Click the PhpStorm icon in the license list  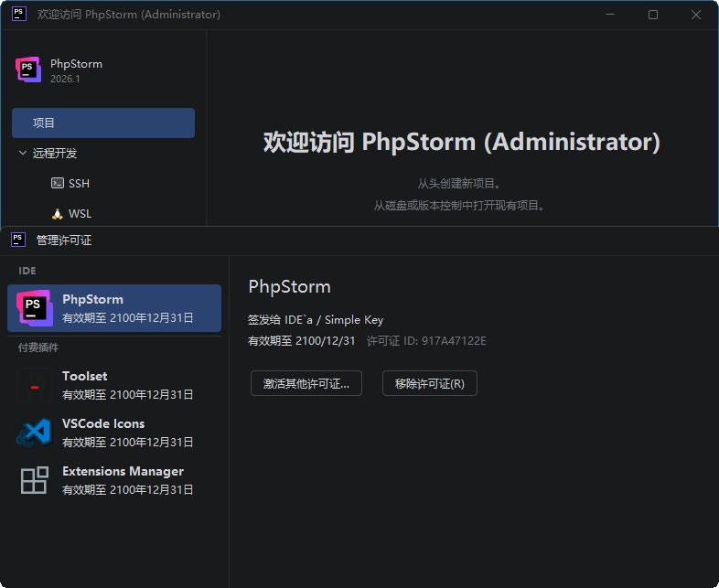(x=35, y=308)
